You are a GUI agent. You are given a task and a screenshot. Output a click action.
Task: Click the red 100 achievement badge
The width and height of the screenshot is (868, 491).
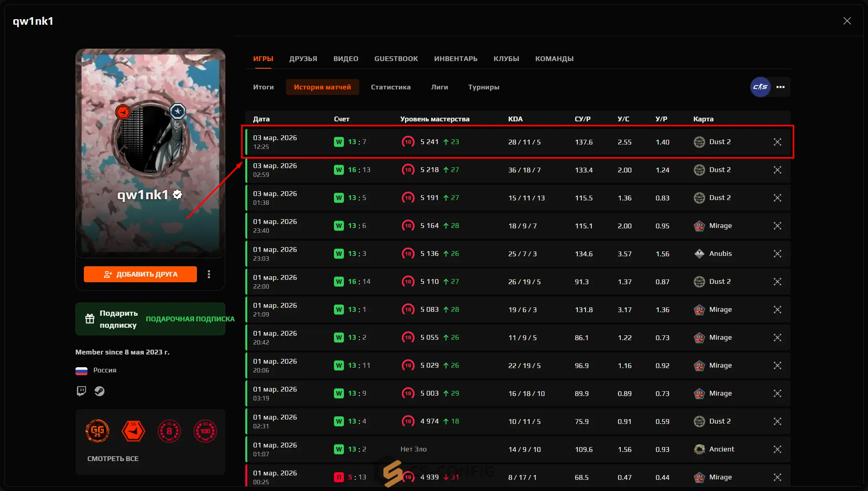(x=205, y=431)
